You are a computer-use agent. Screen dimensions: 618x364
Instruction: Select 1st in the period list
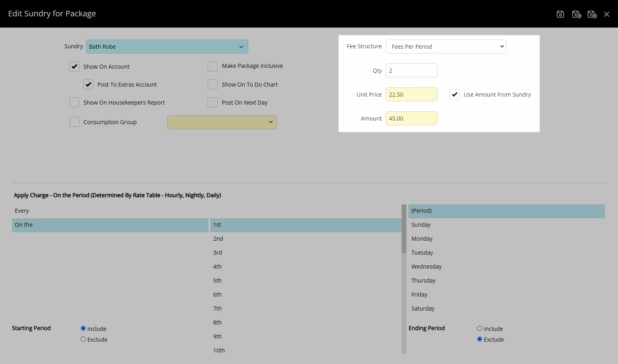click(x=306, y=225)
